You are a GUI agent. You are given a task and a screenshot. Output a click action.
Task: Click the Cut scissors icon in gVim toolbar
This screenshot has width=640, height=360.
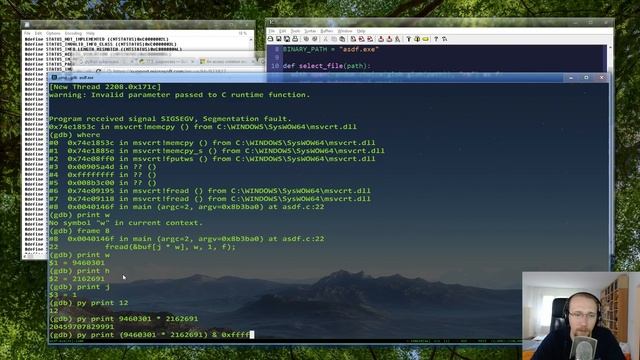click(325, 39)
